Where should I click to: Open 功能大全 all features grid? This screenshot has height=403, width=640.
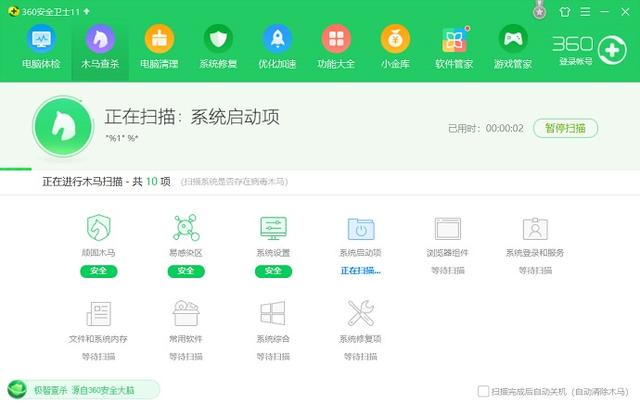point(336,40)
